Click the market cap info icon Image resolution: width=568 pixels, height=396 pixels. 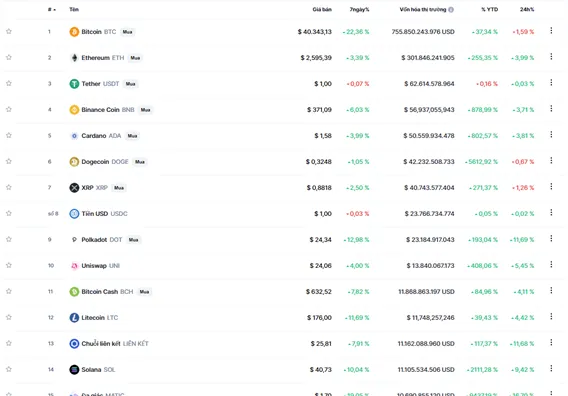coord(451,10)
